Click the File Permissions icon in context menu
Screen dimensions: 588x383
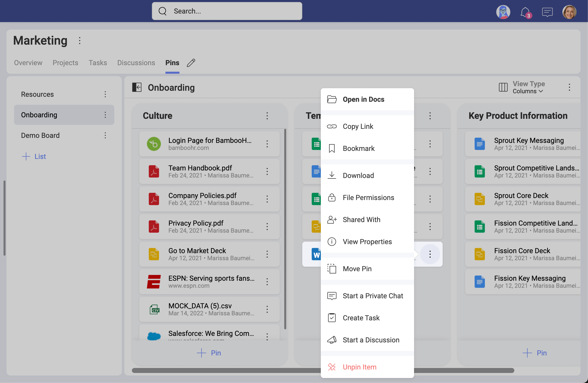coord(332,197)
